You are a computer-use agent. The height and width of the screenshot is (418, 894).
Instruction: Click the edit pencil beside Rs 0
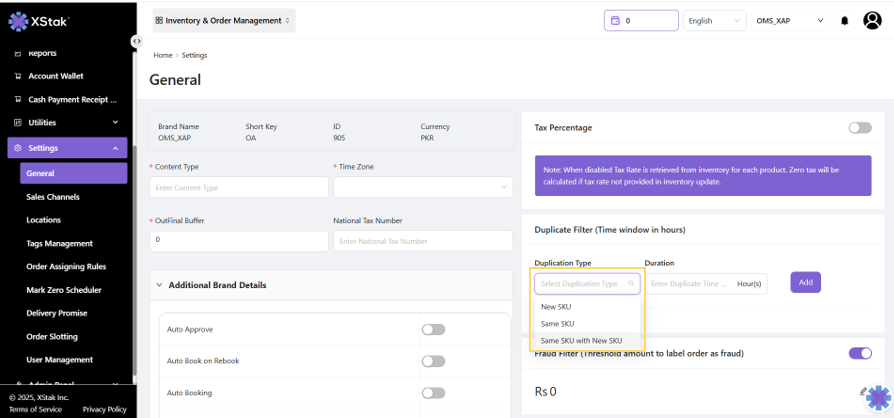[862, 391]
